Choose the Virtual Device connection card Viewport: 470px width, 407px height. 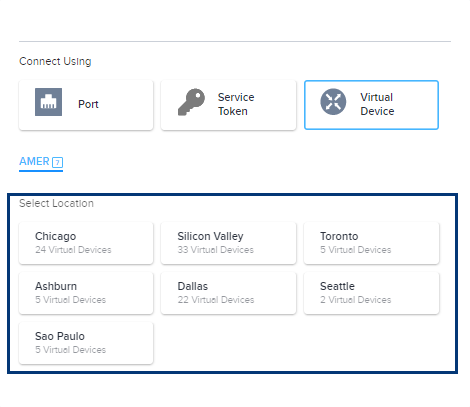[x=371, y=105]
